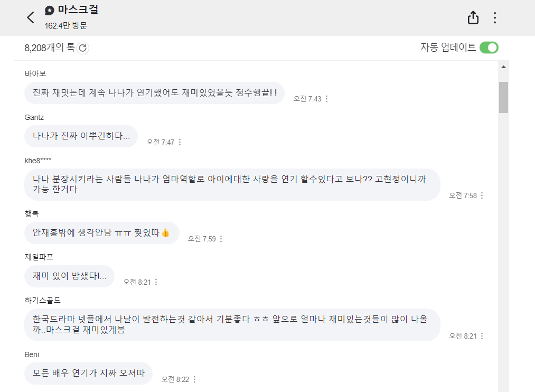Open options menu for Beni's 8:22 comment
This screenshot has height=392, width=535.
pos(194,379)
